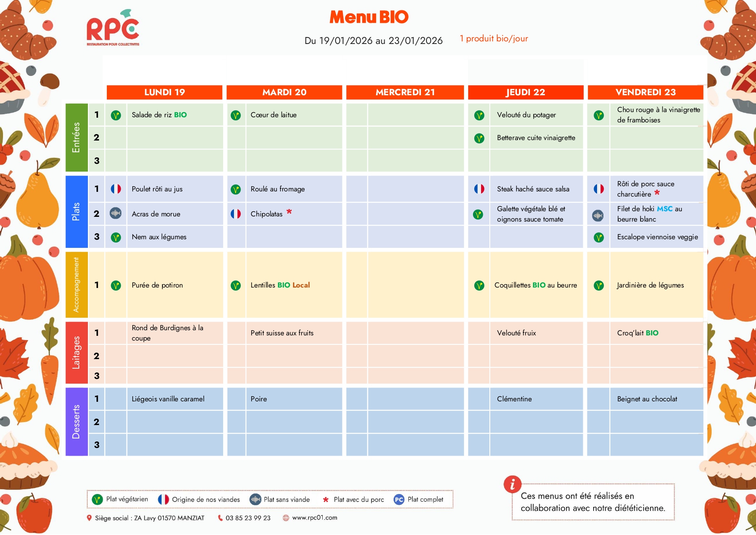Click the RPC logo at top left

click(x=113, y=29)
